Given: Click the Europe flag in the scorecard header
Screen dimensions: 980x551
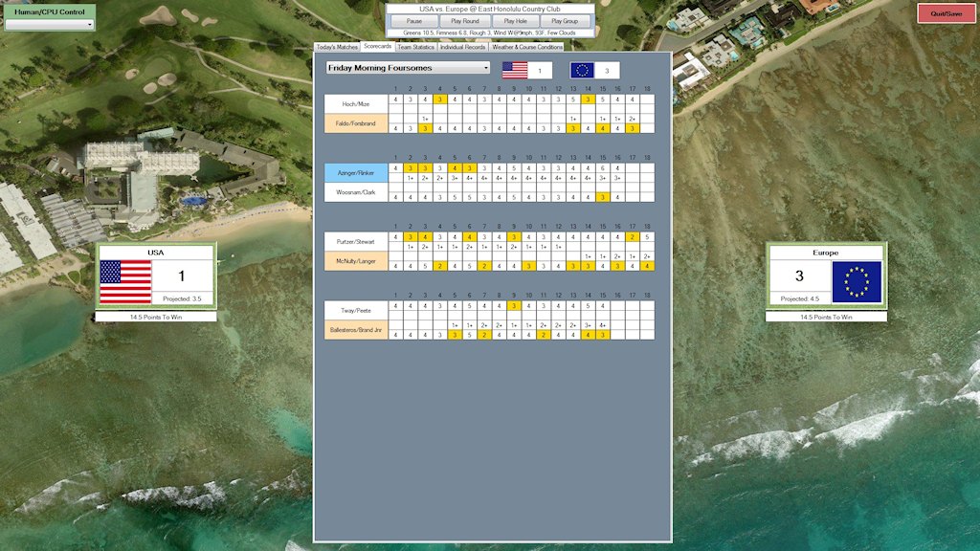Looking at the screenshot, I should pos(582,70).
